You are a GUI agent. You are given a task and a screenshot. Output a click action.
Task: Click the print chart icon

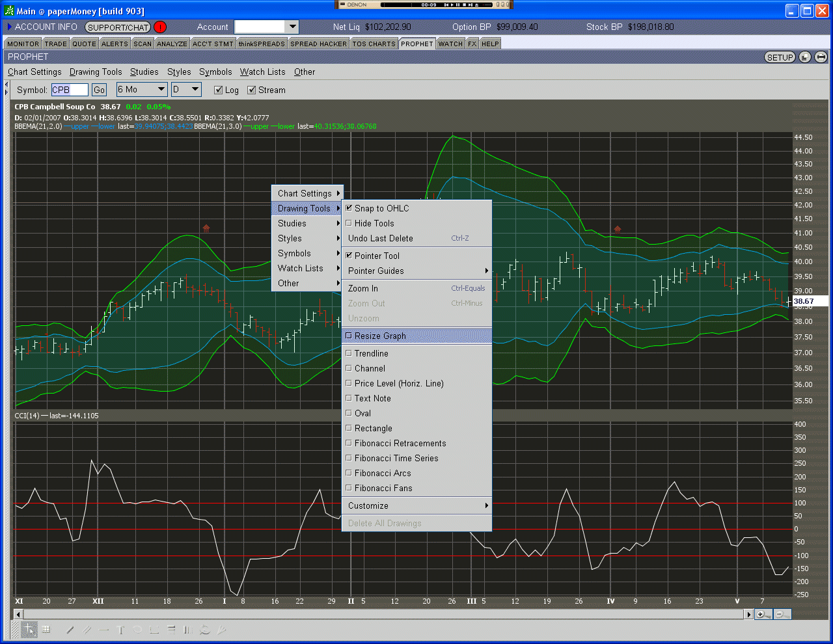(x=821, y=57)
